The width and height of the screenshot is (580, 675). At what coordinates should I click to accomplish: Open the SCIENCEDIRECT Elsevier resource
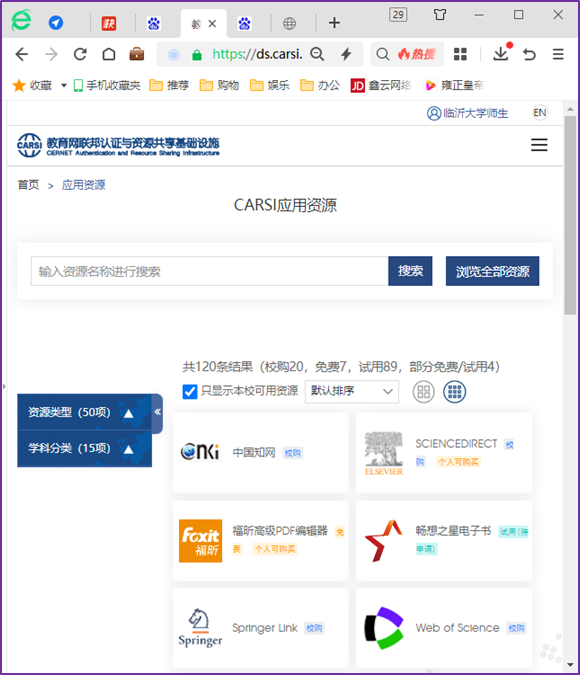[444, 452]
